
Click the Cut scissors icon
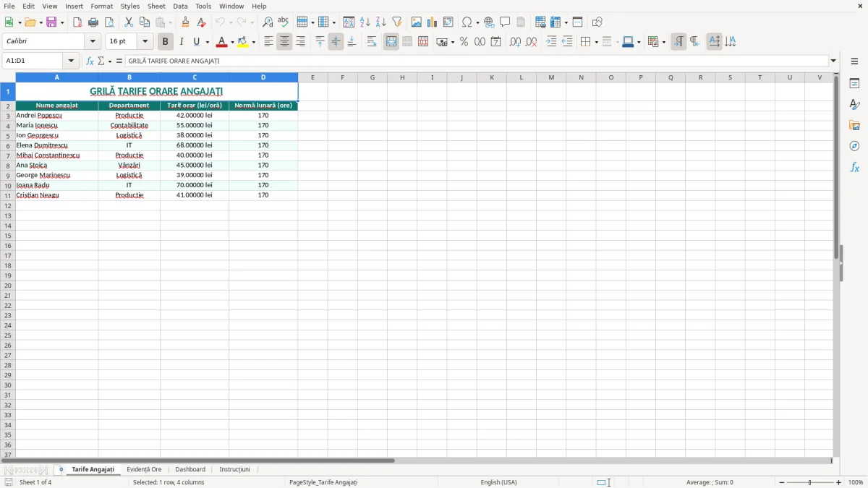point(129,22)
